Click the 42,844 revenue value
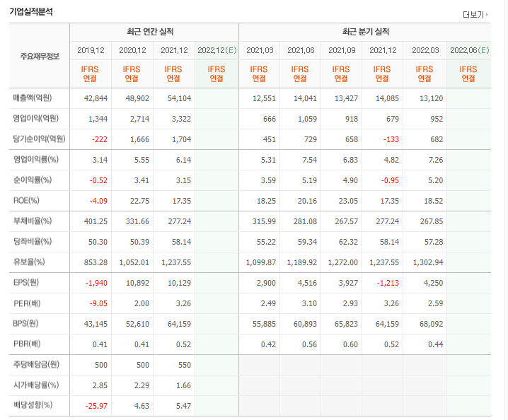 (96, 98)
